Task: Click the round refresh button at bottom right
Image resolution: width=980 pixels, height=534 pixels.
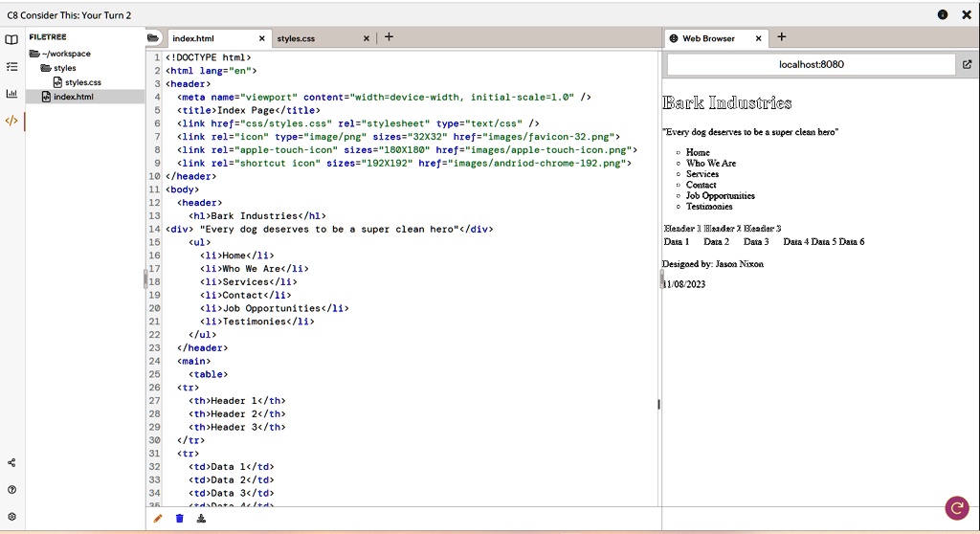Action: [957, 508]
